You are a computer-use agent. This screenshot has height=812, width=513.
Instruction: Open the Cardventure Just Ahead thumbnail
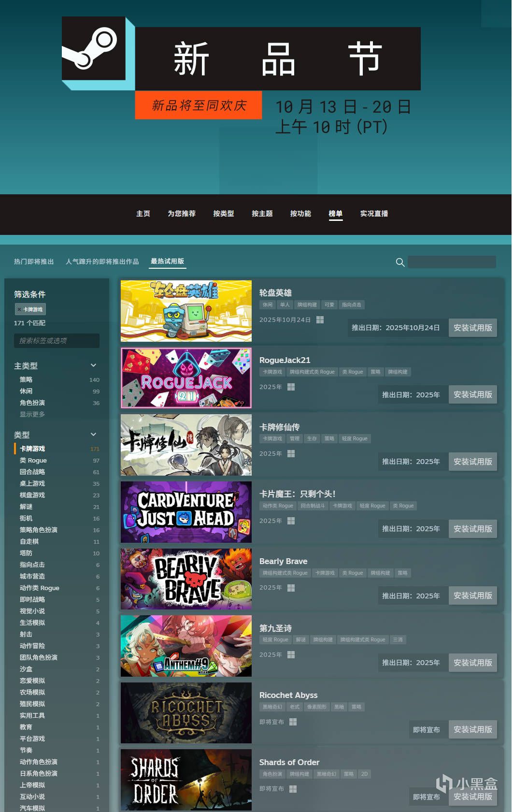point(186,512)
